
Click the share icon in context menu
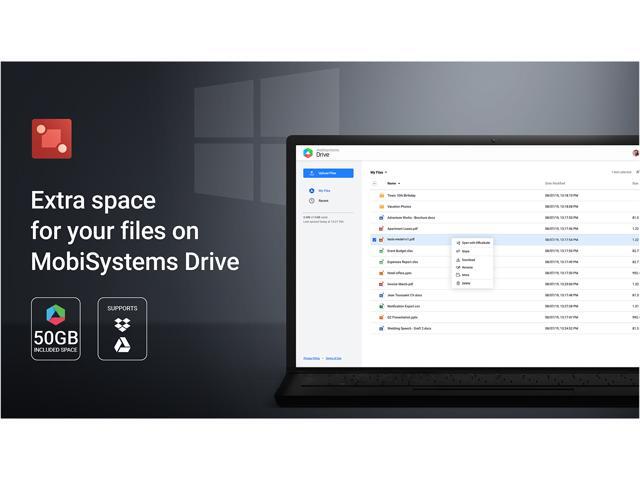click(458, 251)
